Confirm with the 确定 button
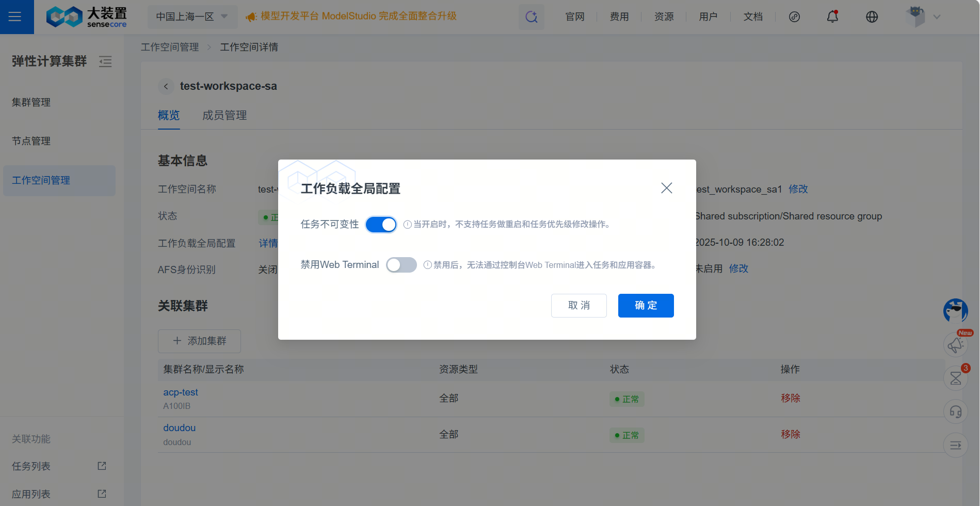Viewport: 980px width, 506px height. tap(646, 306)
